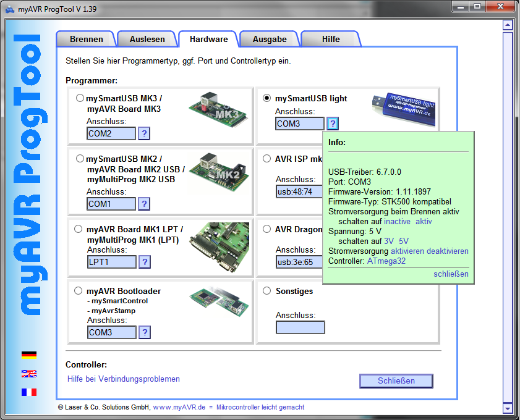This screenshot has width=520, height=420.
Task: Select AVR Dragon programmer option
Action: pos(266,229)
